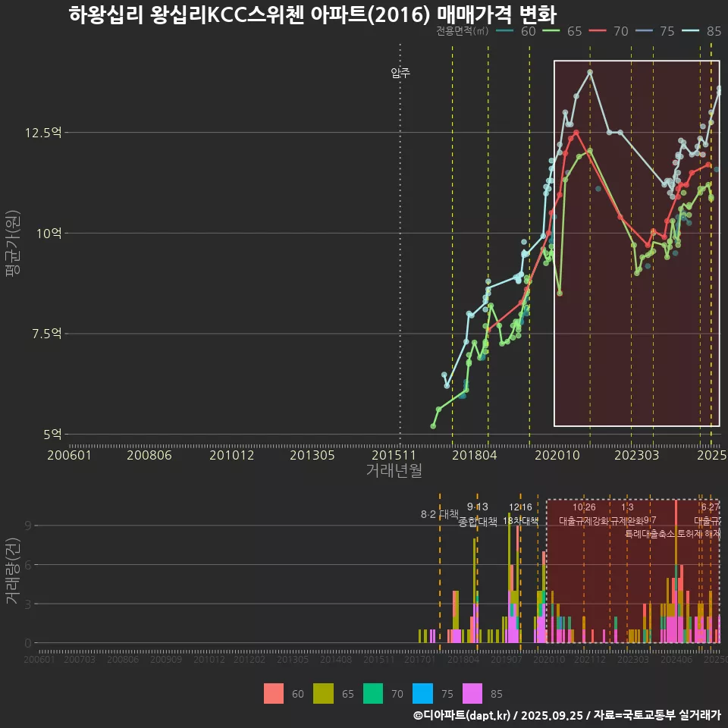728x728 pixels.
Task: Click the 종합대책 annotation in volume chart
Action: tap(478, 522)
